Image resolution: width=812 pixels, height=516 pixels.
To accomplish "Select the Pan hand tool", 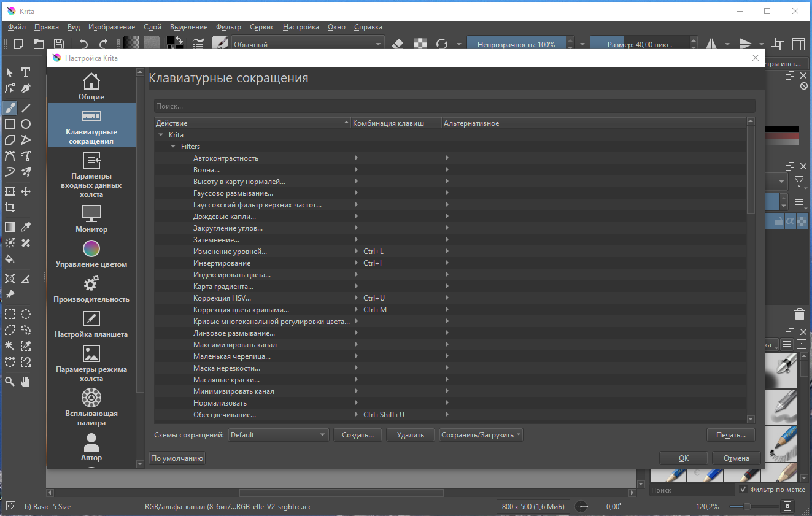I will 26,382.
